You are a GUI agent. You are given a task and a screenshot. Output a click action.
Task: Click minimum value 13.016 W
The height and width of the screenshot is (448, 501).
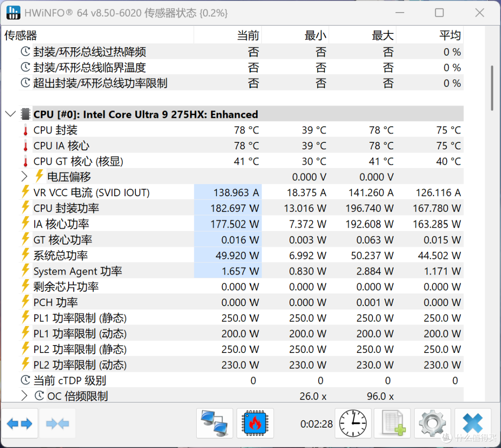pyautogui.click(x=305, y=208)
